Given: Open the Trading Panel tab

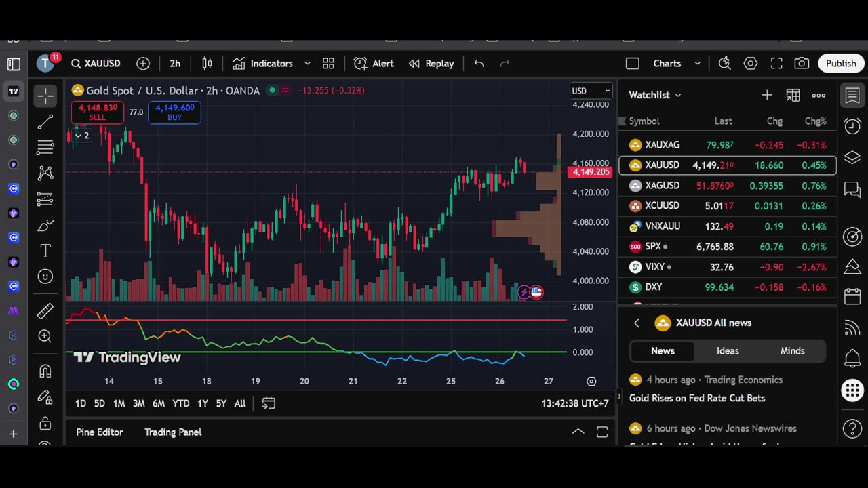Looking at the screenshot, I should pyautogui.click(x=173, y=432).
